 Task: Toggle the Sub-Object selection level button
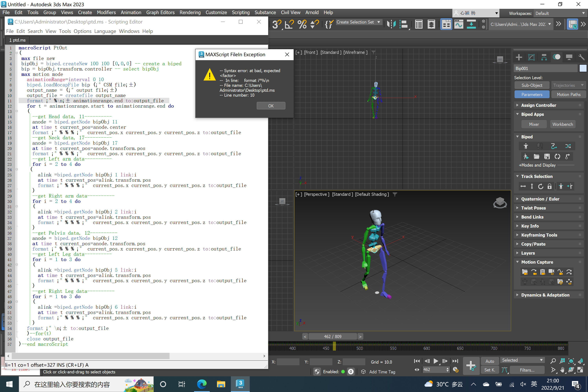pyautogui.click(x=532, y=85)
